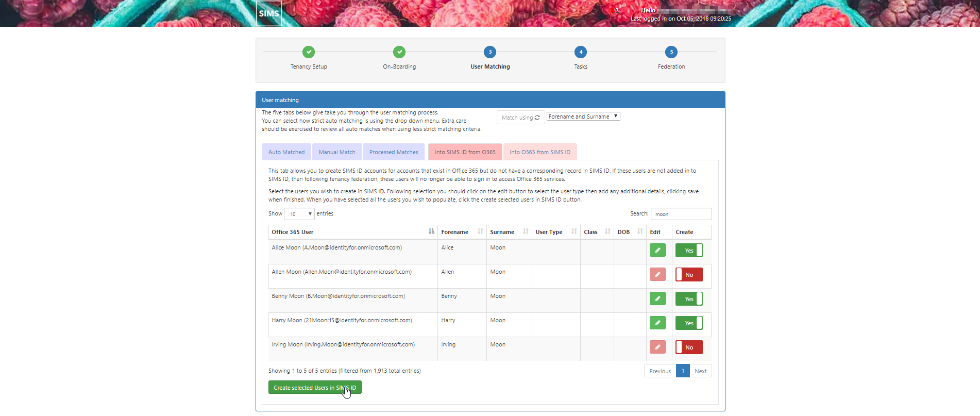Click Create selected Users in SIMS ID
Screen dimensions: 980x416
[x=315, y=388]
